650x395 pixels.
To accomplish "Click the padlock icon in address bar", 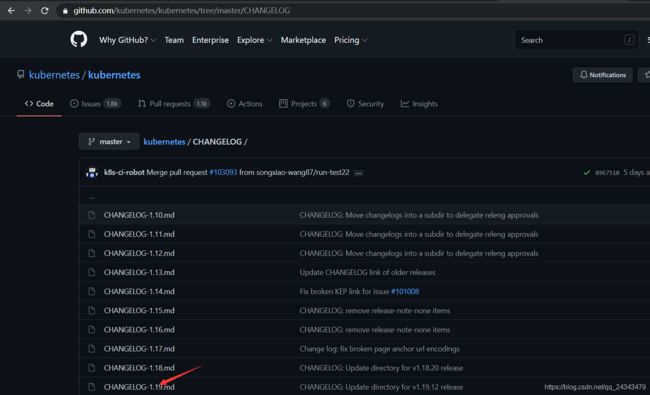I will point(65,11).
